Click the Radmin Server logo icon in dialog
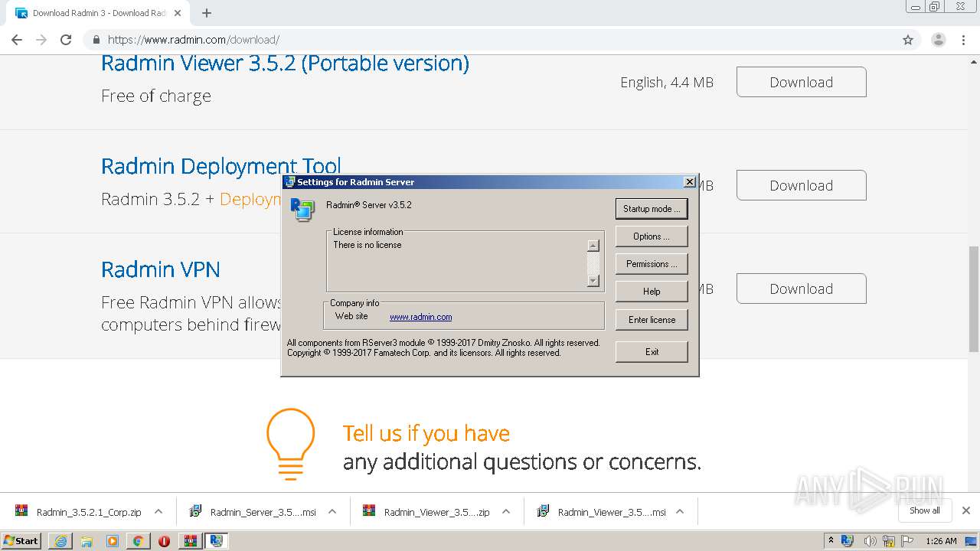The image size is (980, 551). [302, 209]
